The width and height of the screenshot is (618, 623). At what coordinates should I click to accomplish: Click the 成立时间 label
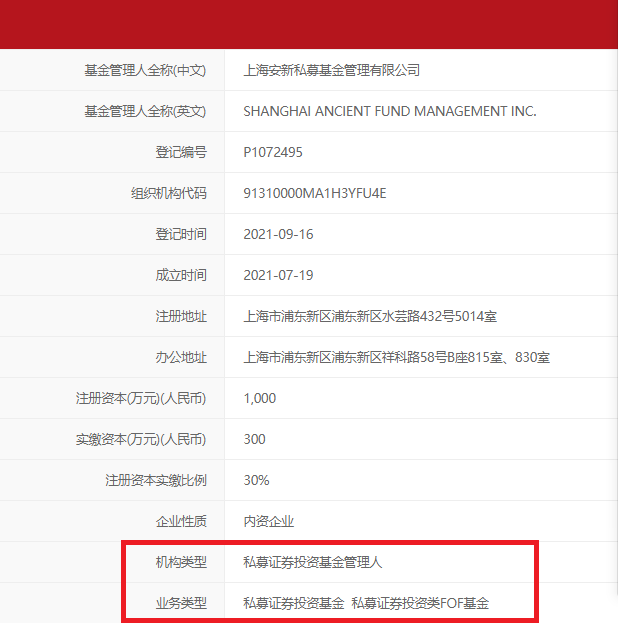[x=181, y=275]
